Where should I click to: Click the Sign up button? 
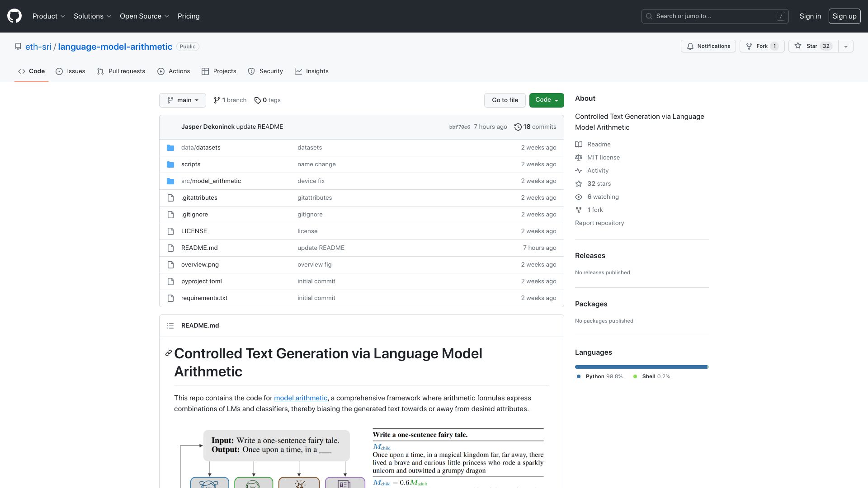(844, 16)
